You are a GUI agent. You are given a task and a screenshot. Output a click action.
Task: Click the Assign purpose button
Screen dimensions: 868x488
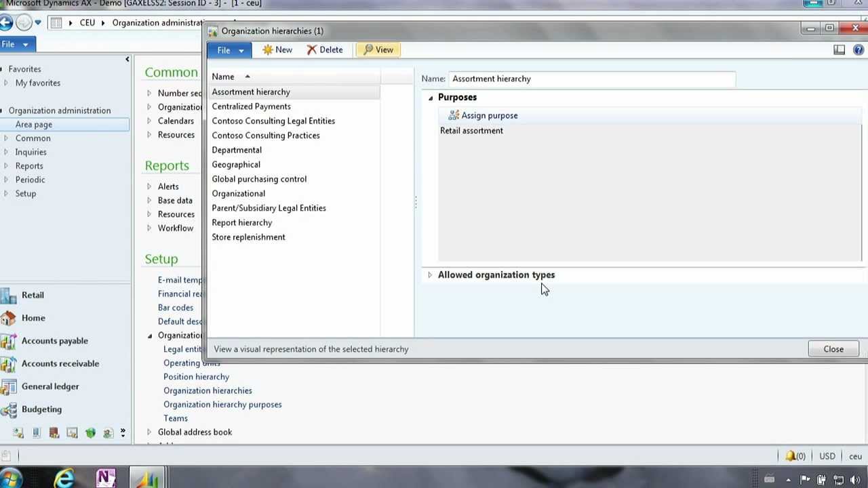click(483, 115)
